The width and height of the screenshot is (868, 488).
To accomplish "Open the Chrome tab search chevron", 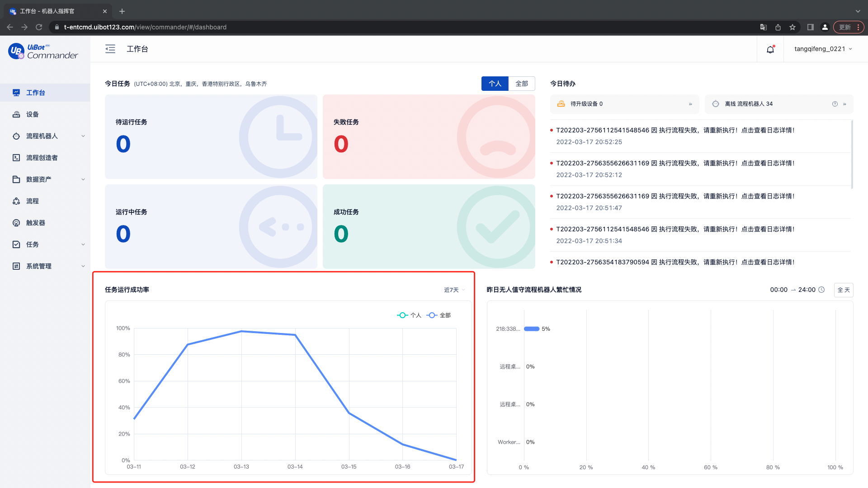I will pos(858,11).
